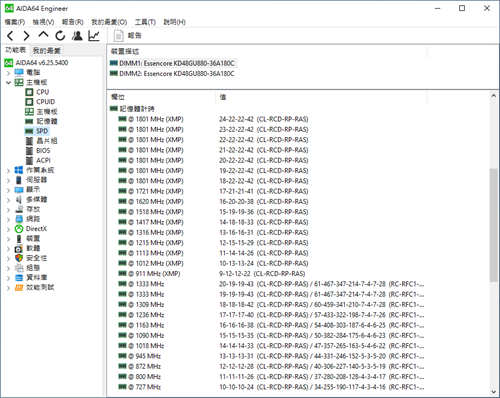
Task: Select the DIMM2: Essencore KD48GU880-36A180C device
Action: tap(172, 73)
